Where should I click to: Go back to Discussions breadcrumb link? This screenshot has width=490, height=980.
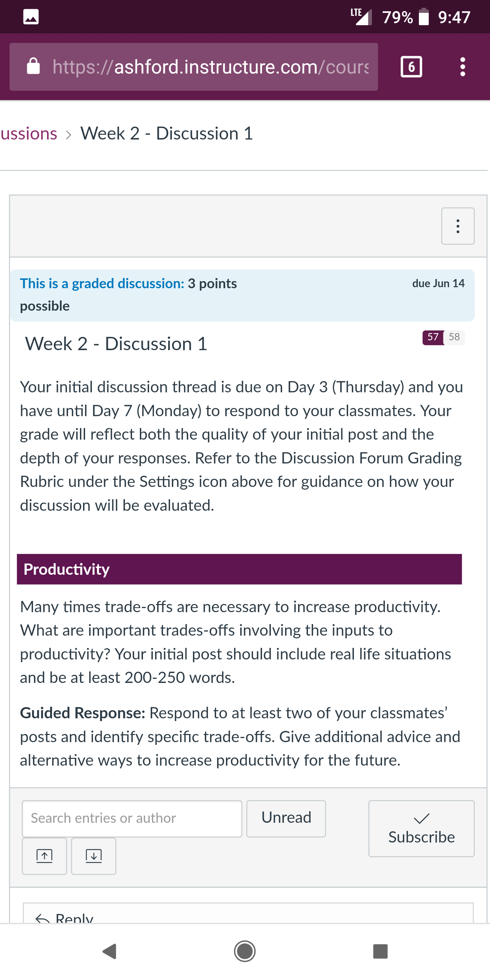[29, 133]
